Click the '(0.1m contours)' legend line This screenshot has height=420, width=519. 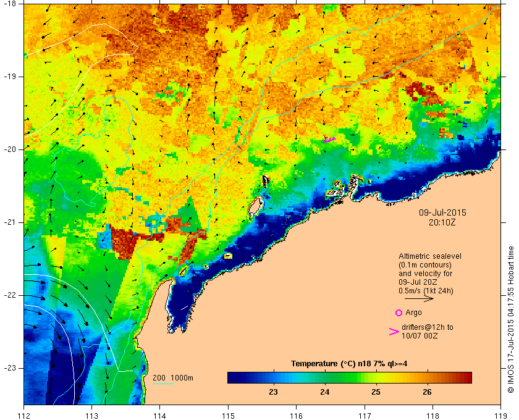[425, 265]
